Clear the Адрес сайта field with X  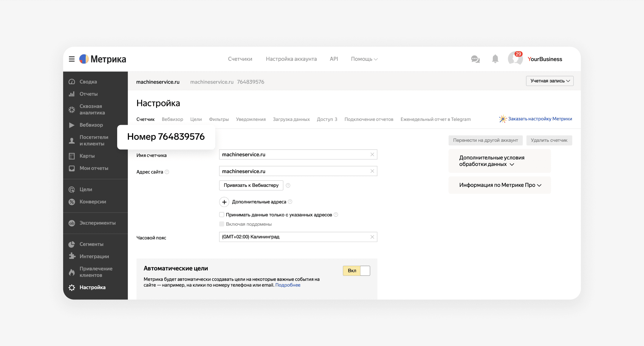(372, 171)
